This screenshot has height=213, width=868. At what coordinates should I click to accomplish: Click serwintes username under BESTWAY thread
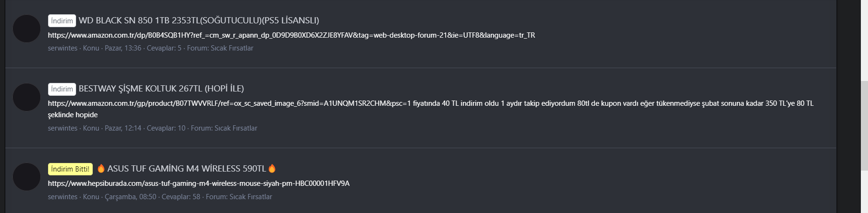coord(63,128)
